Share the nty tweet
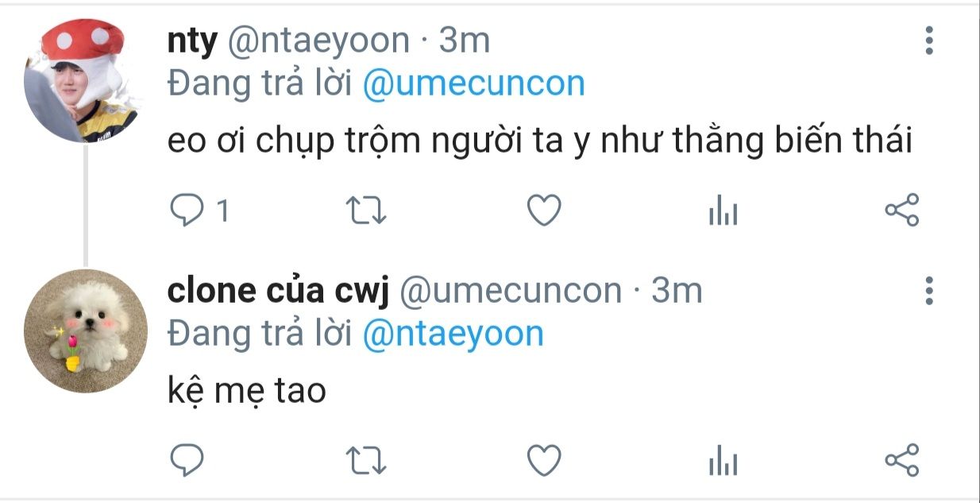The image size is (980, 503). pos(901,211)
